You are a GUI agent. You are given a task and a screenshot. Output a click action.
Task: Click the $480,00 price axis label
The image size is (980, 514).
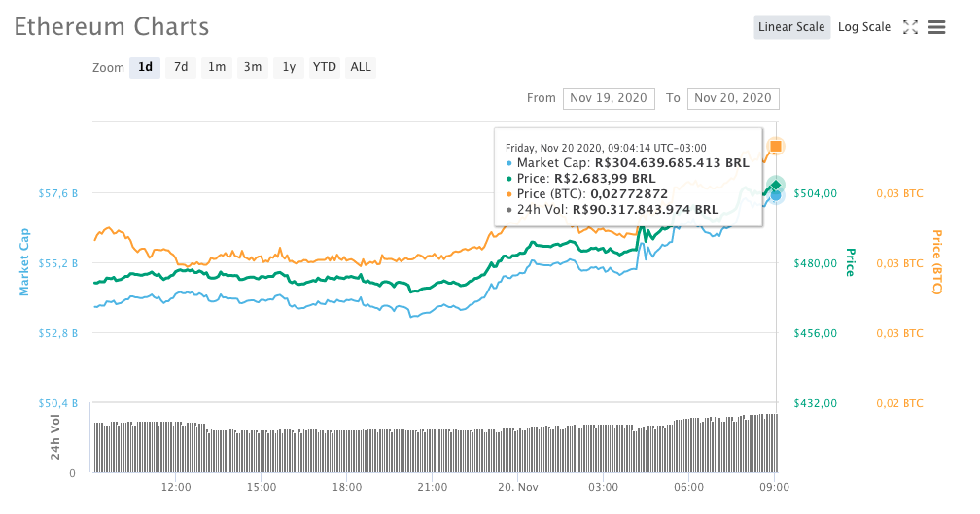coord(815,263)
